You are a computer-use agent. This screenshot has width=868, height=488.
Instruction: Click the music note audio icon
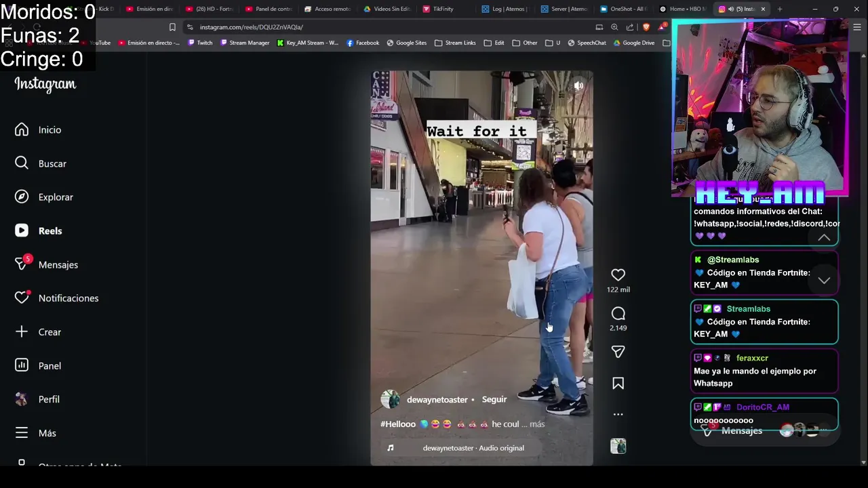click(390, 448)
